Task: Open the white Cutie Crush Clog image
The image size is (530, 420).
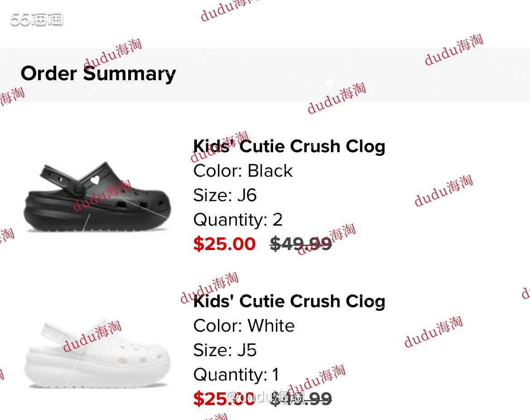Action: click(x=97, y=353)
